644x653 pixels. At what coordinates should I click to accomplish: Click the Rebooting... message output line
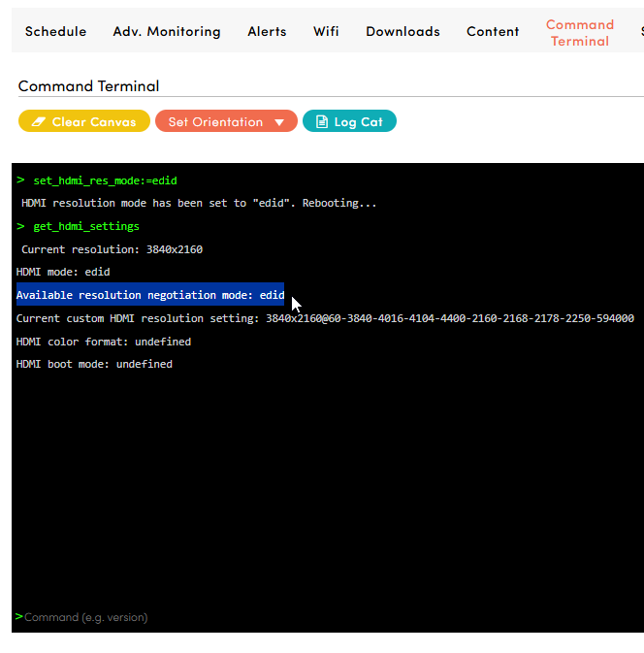(x=199, y=204)
